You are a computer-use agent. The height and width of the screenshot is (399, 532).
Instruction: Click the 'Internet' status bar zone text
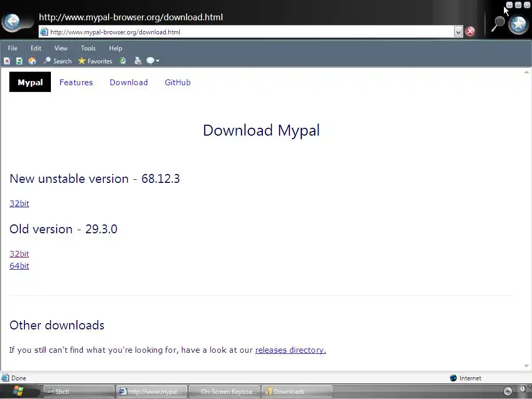pos(470,378)
